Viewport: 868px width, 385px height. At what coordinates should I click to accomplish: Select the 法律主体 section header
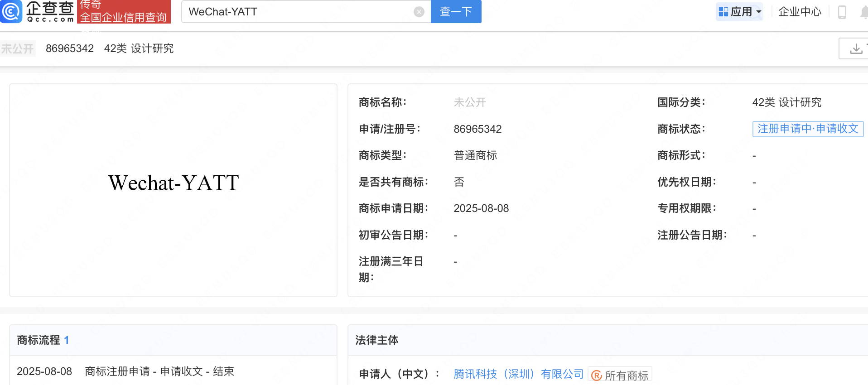point(376,340)
